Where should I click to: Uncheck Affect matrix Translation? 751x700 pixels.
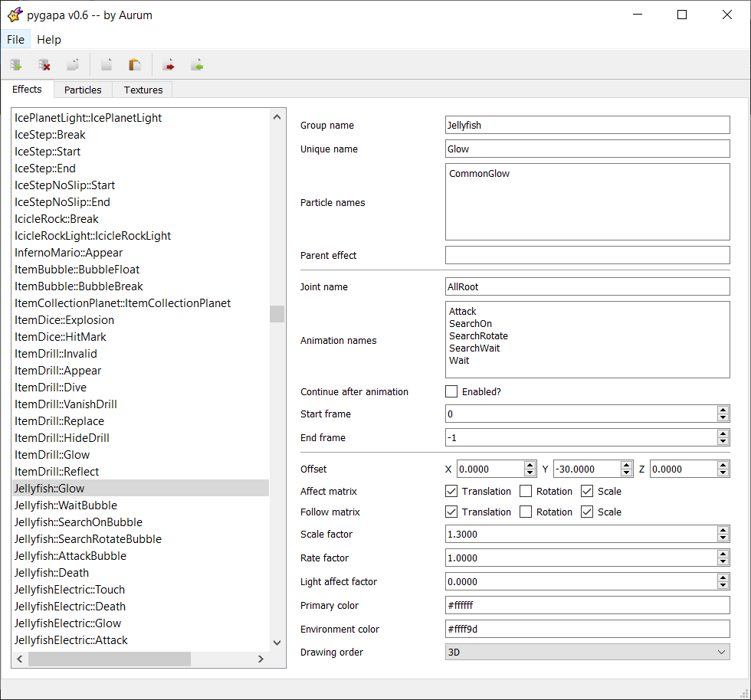click(x=451, y=491)
